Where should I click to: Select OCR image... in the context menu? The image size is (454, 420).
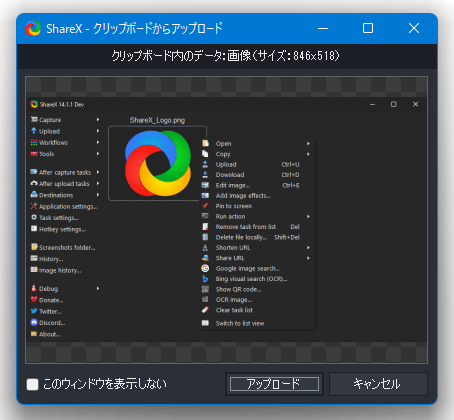pos(257,300)
